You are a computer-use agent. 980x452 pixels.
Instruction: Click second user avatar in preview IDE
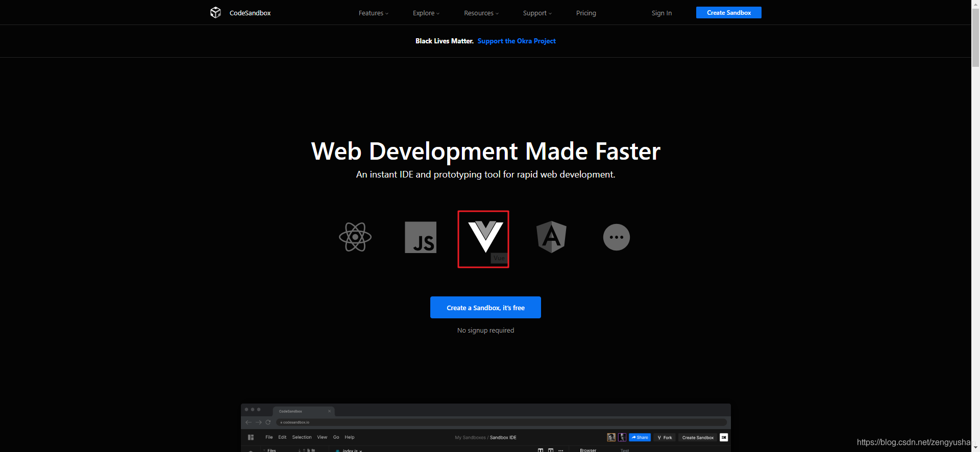tap(622, 437)
